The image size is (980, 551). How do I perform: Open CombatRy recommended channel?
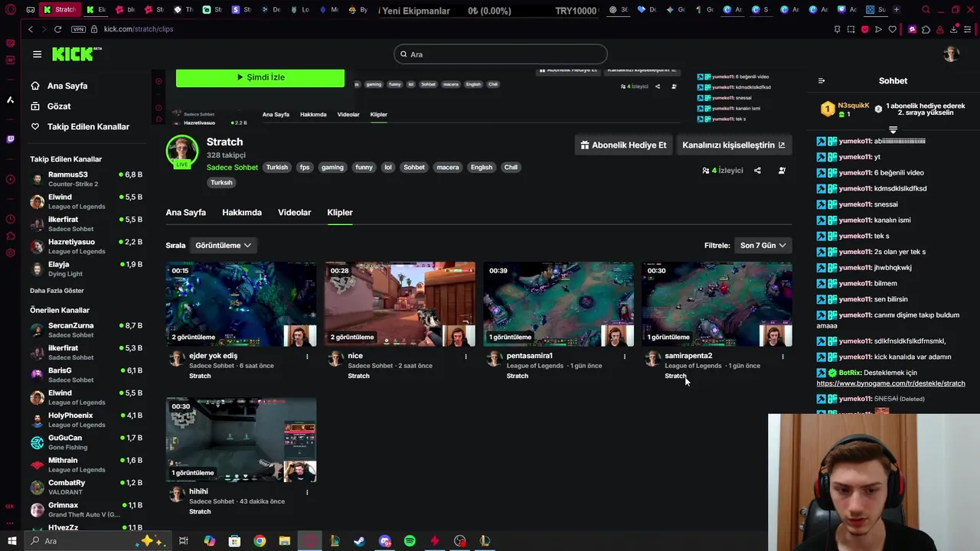(x=87, y=487)
